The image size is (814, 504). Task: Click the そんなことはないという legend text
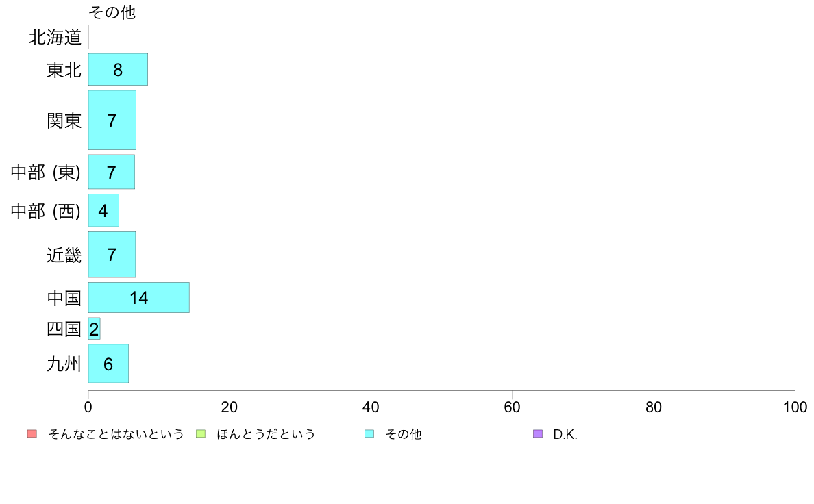[x=116, y=434]
